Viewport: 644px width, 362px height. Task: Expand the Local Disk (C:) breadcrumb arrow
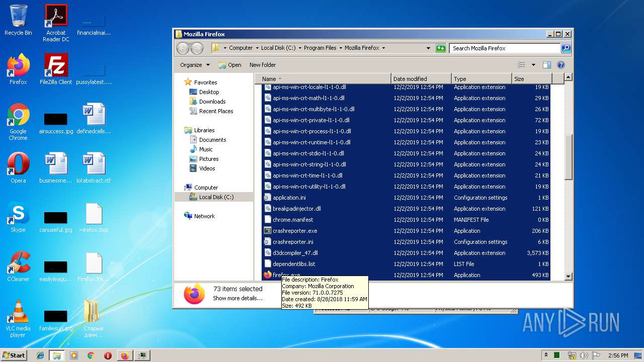(300, 48)
